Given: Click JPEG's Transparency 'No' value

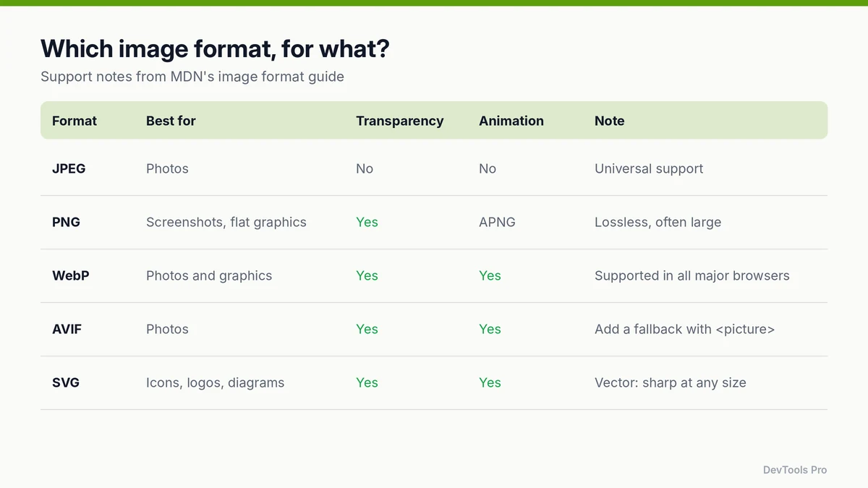Looking at the screenshot, I should point(365,168).
